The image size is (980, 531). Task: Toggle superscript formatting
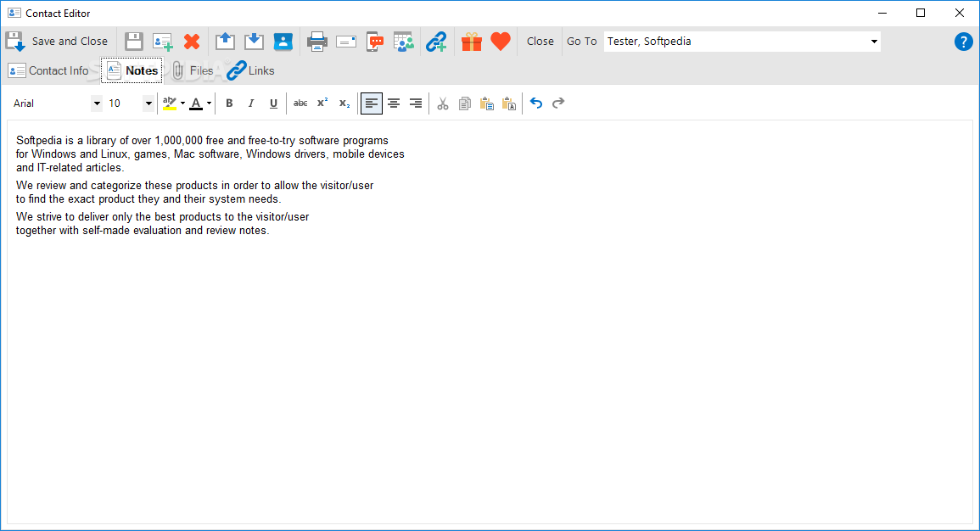[322, 103]
